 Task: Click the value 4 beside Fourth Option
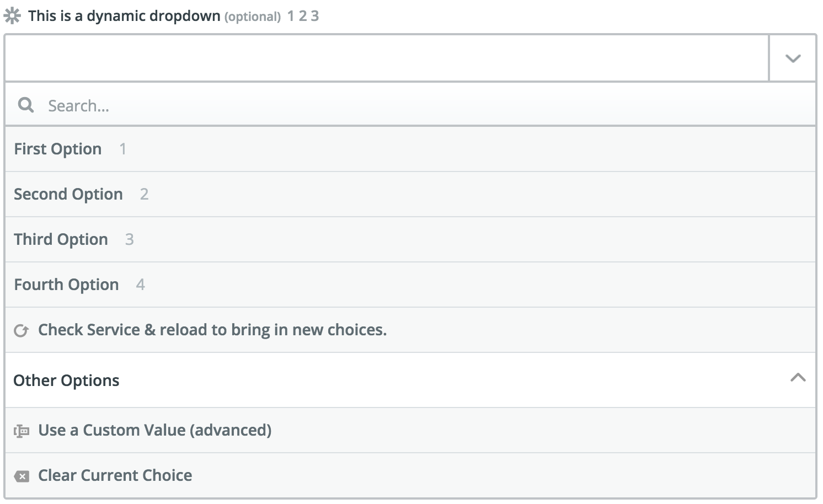click(141, 285)
